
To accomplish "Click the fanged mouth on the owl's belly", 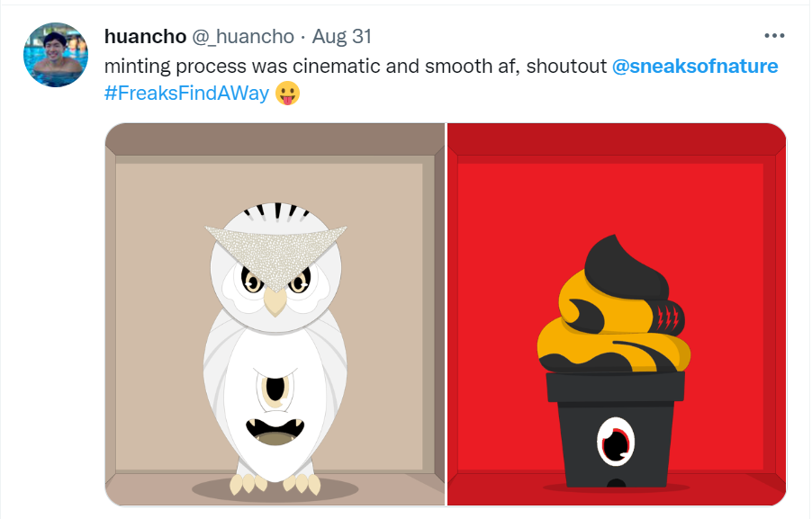I will [x=275, y=431].
